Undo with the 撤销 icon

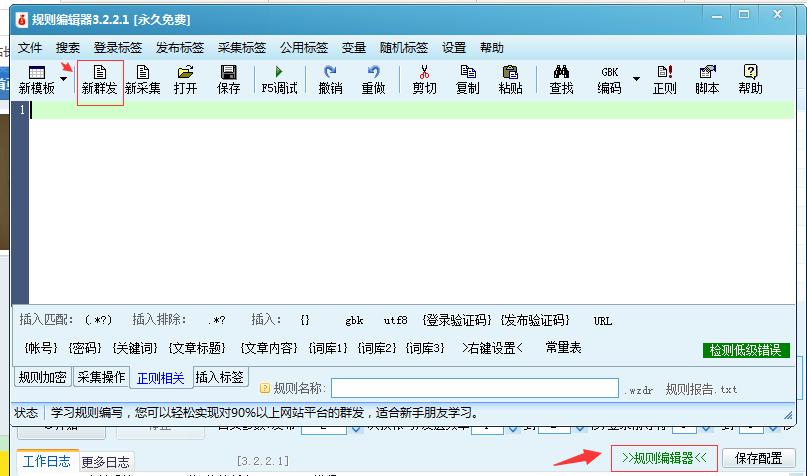tap(330, 80)
